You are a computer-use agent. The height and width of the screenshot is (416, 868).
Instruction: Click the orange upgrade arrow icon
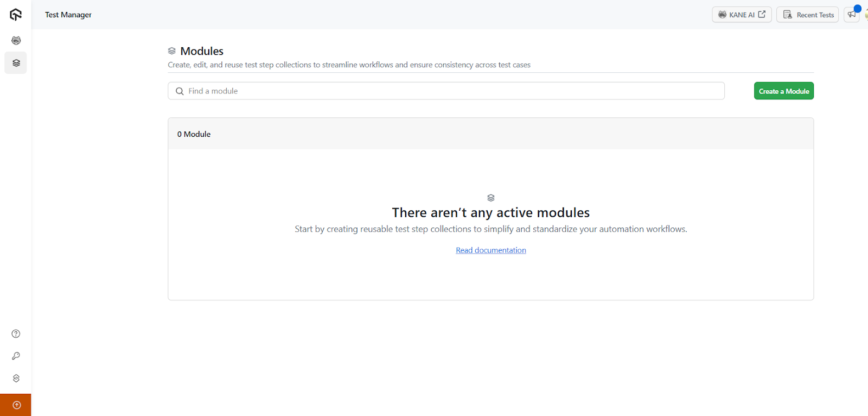click(16, 405)
